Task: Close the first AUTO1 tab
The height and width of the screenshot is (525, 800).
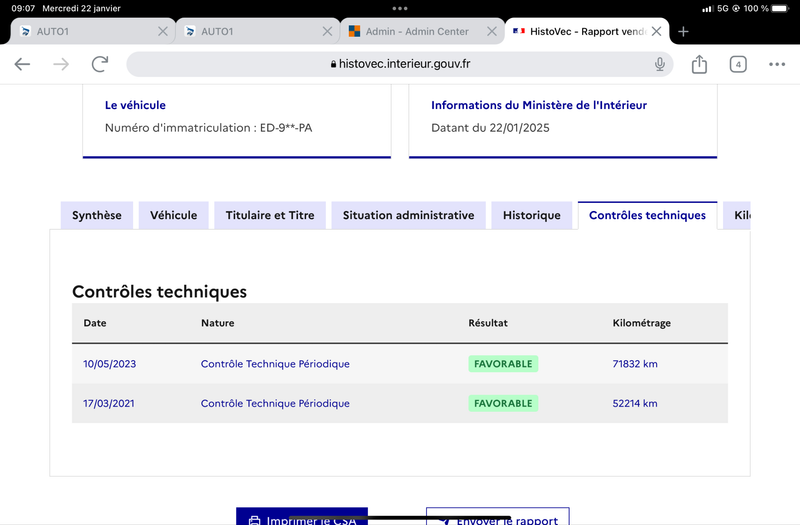Action: click(x=163, y=32)
